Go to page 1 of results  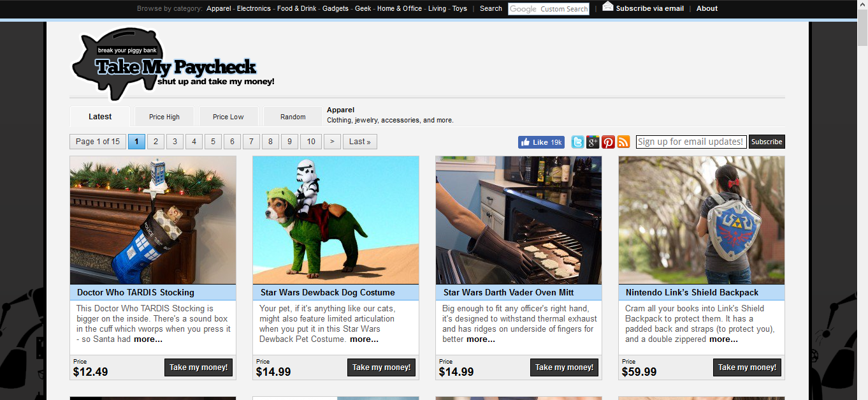136,142
